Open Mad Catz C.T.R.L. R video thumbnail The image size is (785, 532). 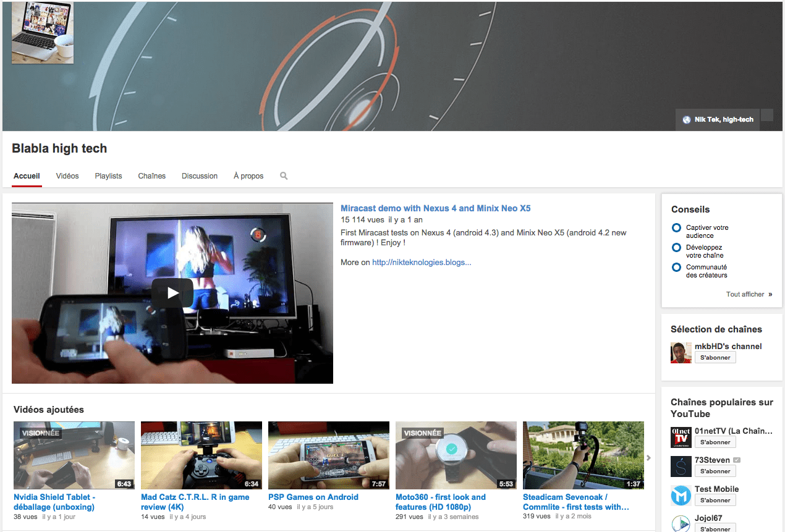click(x=202, y=455)
